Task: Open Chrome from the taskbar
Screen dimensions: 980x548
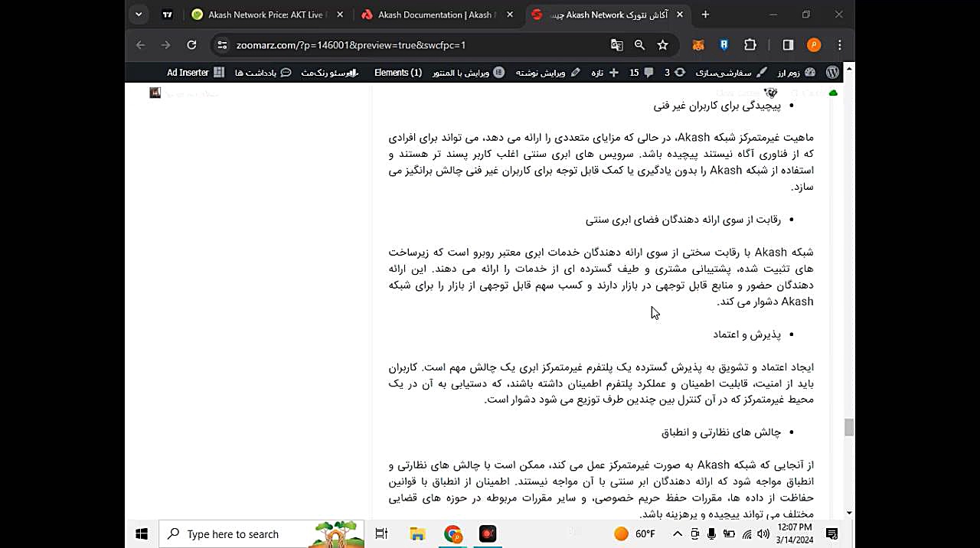Action: click(x=453, y=534)
